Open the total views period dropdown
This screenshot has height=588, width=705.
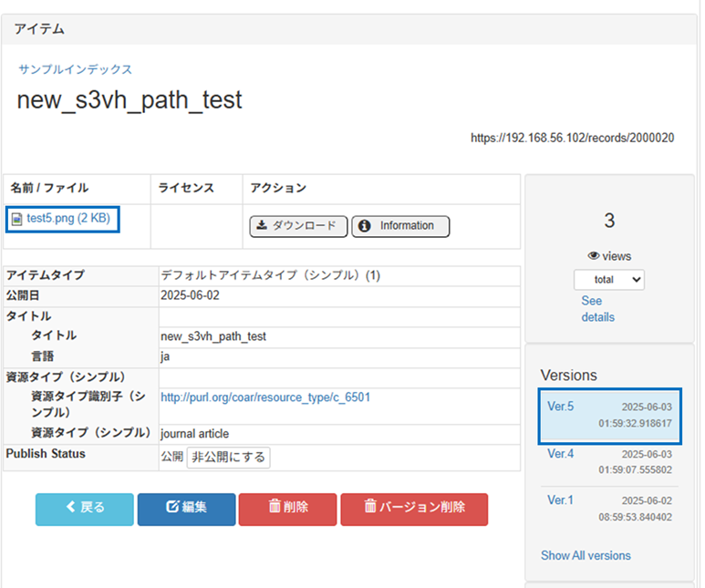(609, 280)
